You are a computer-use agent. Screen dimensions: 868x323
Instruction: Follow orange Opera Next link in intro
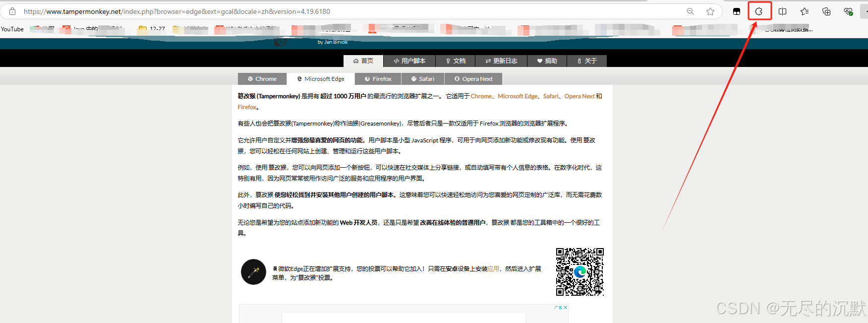pos(579,96)
